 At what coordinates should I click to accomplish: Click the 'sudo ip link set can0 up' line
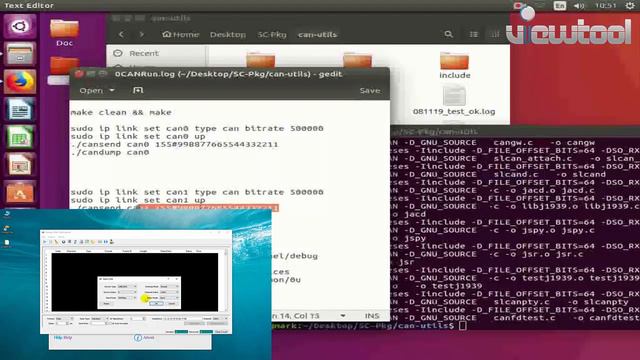coord(138,136)
